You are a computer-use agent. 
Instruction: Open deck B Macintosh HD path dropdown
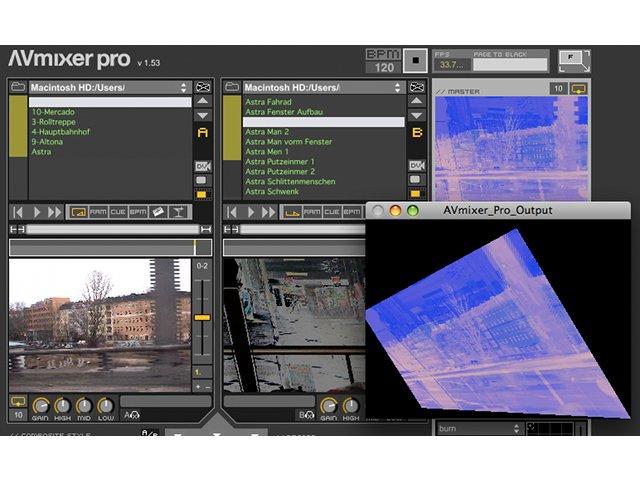coord(323,87)
